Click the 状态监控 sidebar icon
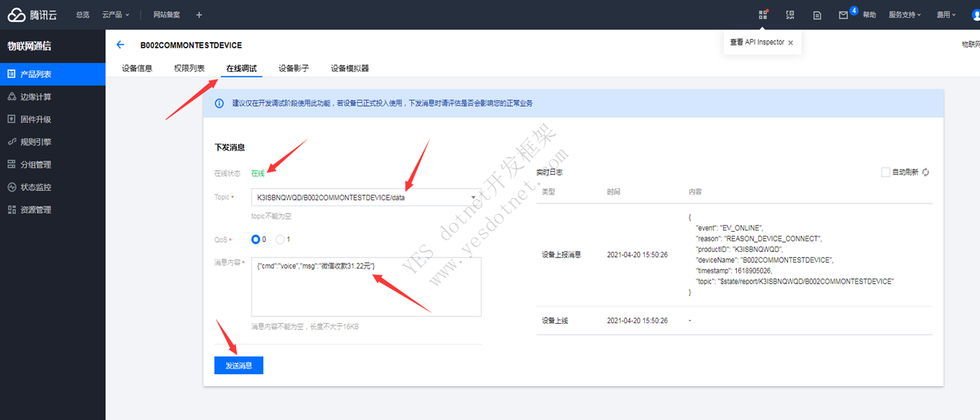This screenshot has height=420, width=980. coord(11,187)
